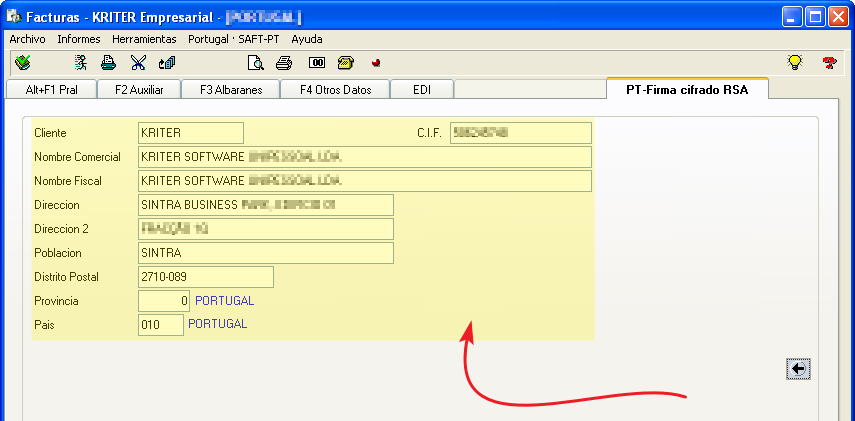Click the Poblacion label
The height and width of the screenshot is (421, 855).
pos(57,253)
